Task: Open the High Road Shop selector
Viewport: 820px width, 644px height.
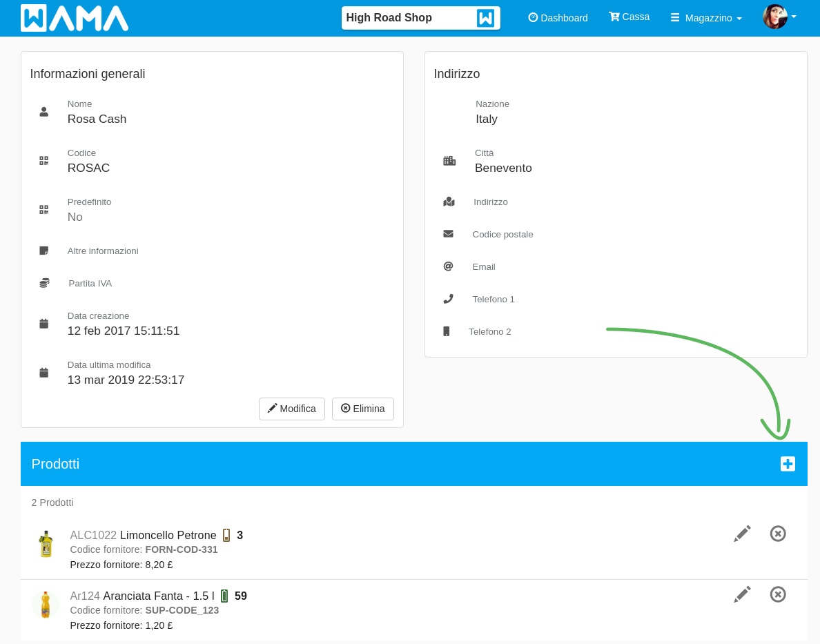Action: (x=420, y=18)
